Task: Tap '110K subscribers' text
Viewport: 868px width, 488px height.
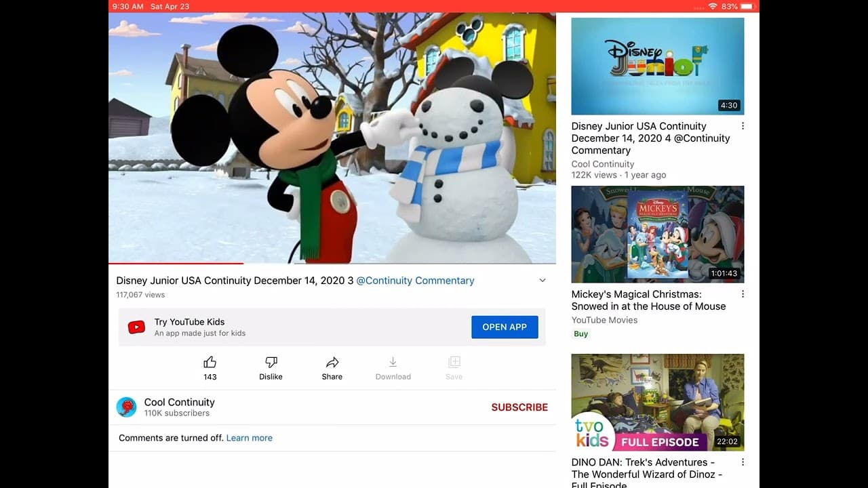Action: pos(177,413)
